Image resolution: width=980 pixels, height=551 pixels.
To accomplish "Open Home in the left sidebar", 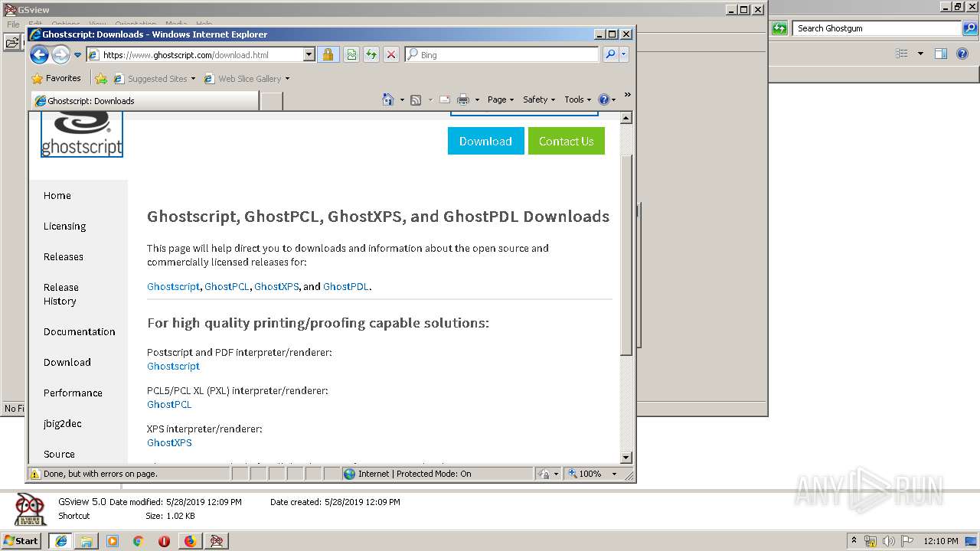I will (57, 196).
